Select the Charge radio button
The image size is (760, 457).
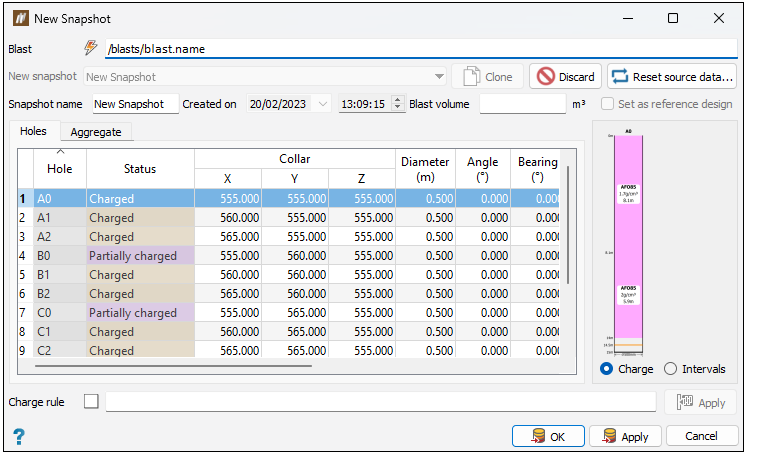tap(606, 369)
